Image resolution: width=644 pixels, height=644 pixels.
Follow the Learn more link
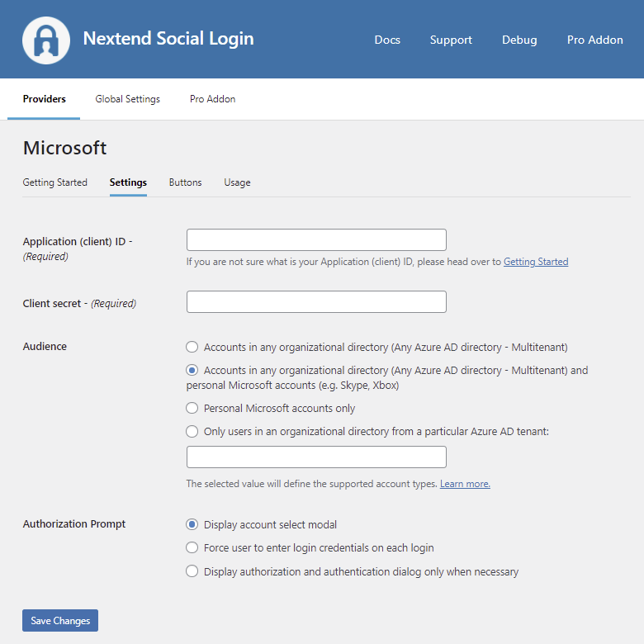[x=465, y=484]
